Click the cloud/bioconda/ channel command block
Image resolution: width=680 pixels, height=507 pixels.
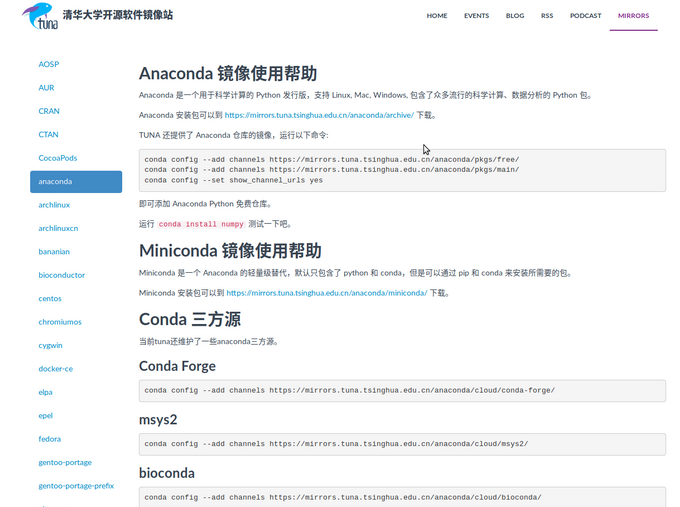tap(402, 497)
